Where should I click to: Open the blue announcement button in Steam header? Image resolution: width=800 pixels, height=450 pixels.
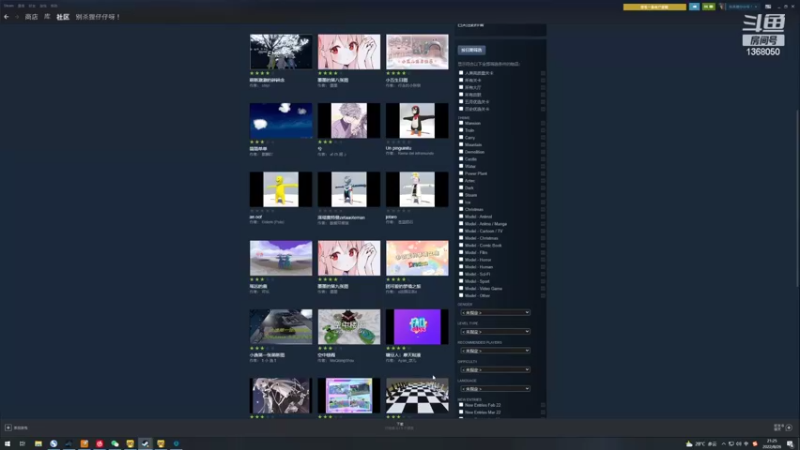pyautogui.click(x=694, y=7)
